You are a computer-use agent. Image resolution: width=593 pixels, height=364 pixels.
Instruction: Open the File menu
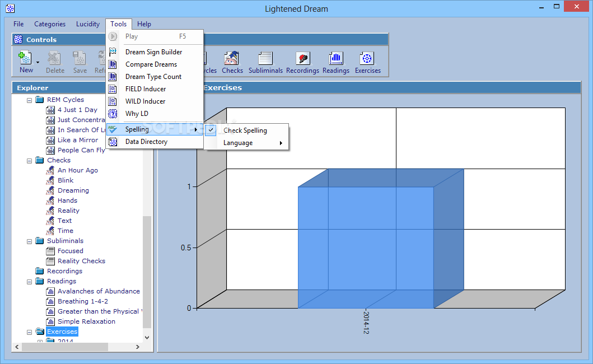pos(18,24)
